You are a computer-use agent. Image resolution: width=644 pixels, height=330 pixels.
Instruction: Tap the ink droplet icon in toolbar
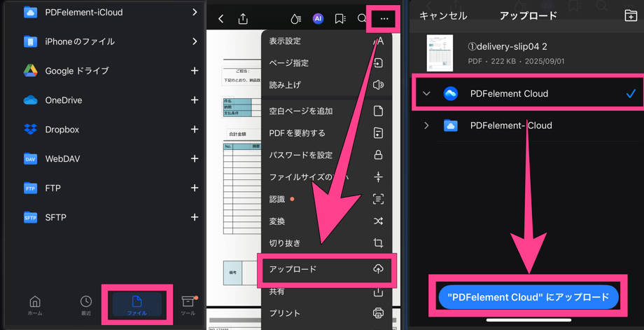click(x=295, y=19)
